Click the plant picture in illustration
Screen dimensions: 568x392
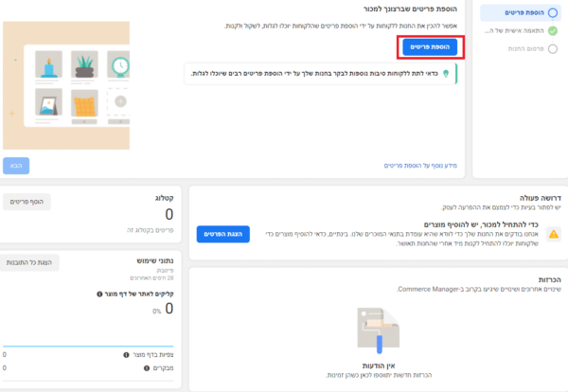[x=82, y=67]
